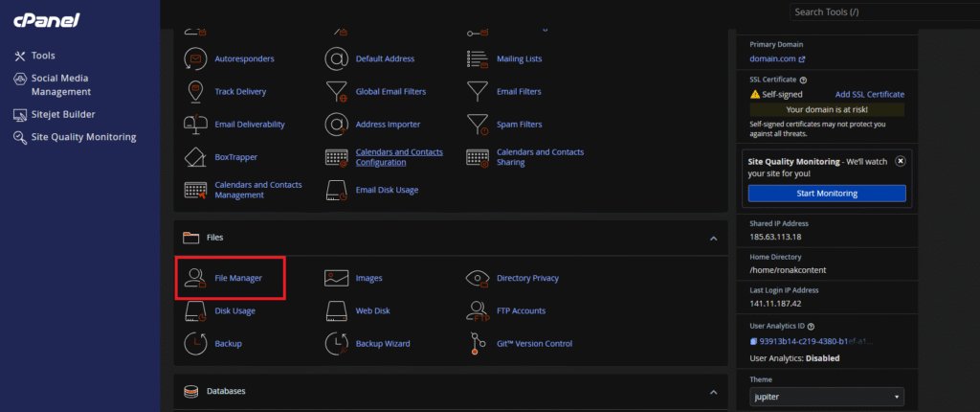Click the Backup Wizard icon
This screenshot has width=980, height=412.
tap(336, 344)
